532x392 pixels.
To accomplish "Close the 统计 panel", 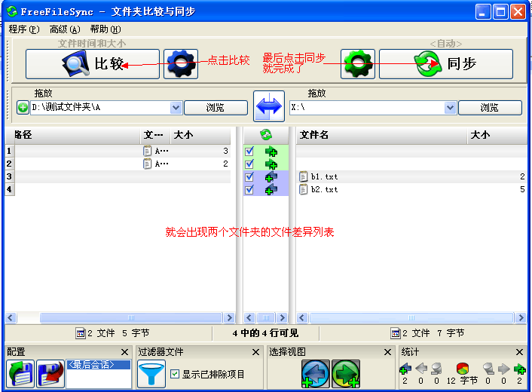I will tap(519, 352).
